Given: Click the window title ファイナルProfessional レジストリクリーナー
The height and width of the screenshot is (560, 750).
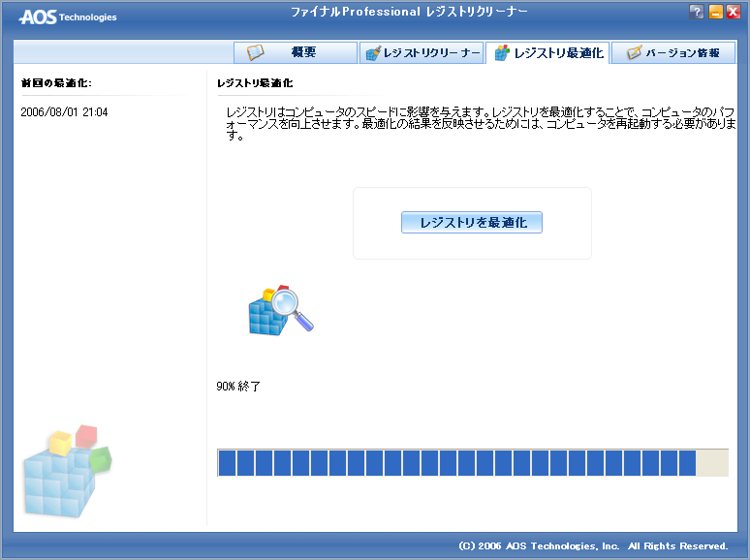Looking at the screenshot, I should [x=409, y=12].
